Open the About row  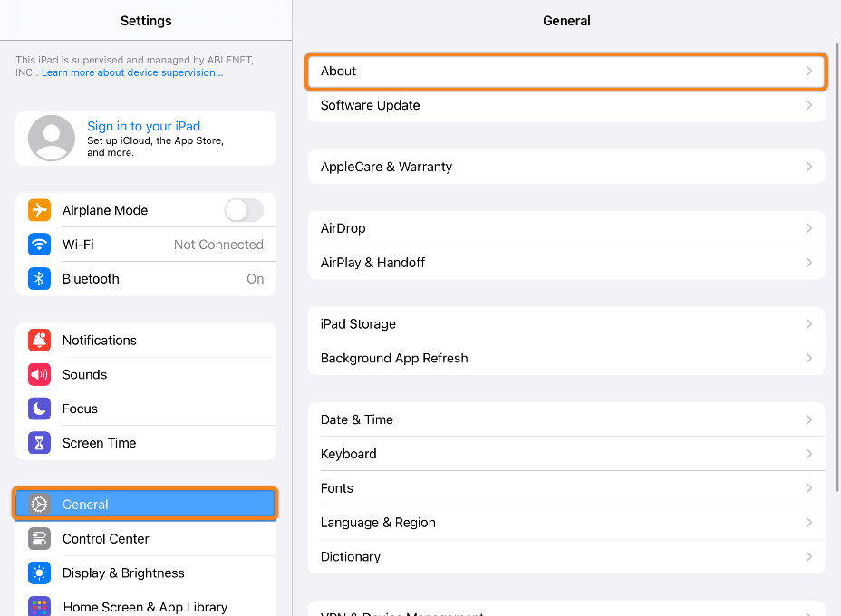pyautogui.click(x=566, y=71)
